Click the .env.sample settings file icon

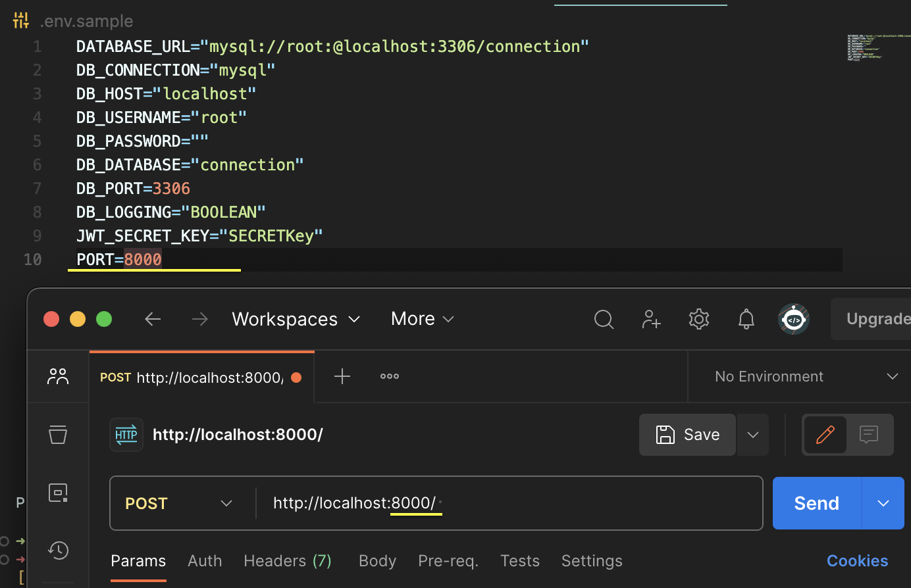click(21, 20)
